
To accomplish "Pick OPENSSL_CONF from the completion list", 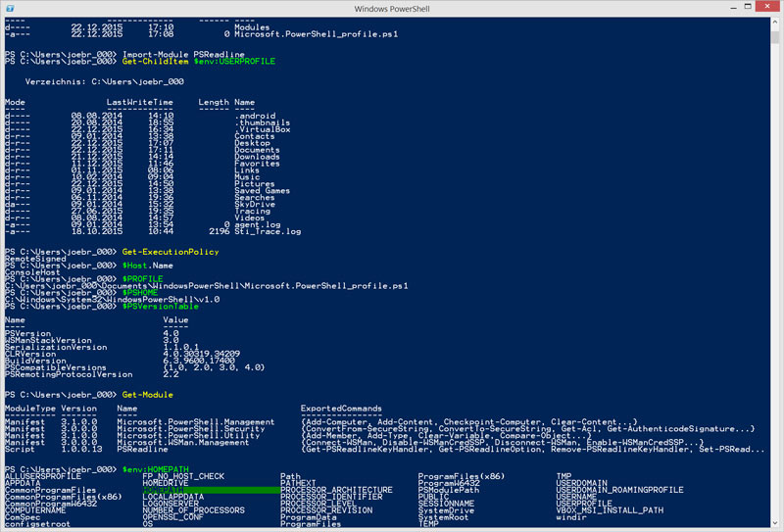I will coord(173,517).
